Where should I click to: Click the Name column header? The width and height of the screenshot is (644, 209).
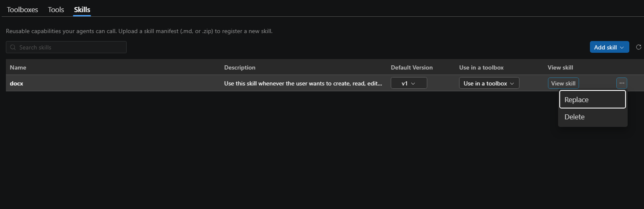coord(18,67)
